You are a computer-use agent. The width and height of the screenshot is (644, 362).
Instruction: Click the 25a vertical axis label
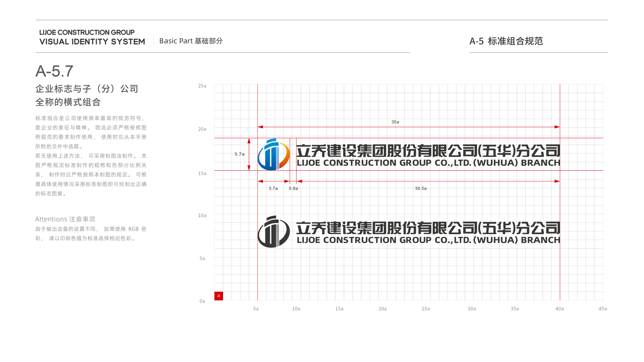coord(202,86)
